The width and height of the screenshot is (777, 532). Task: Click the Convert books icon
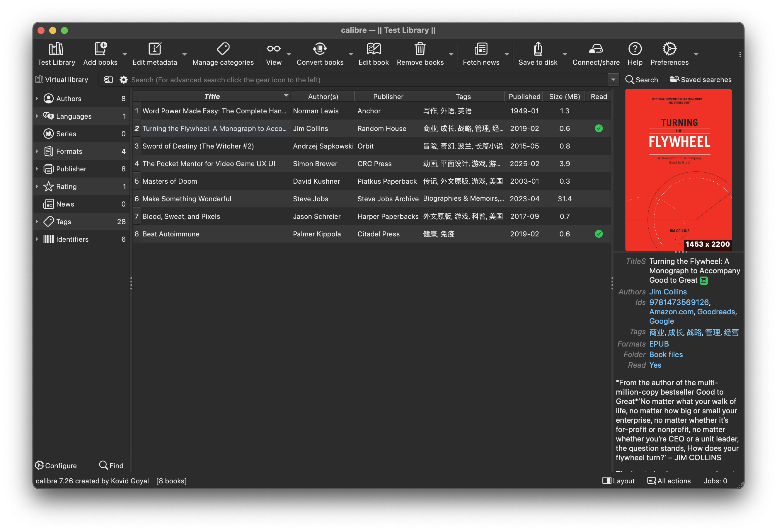(x=320, y=49)
